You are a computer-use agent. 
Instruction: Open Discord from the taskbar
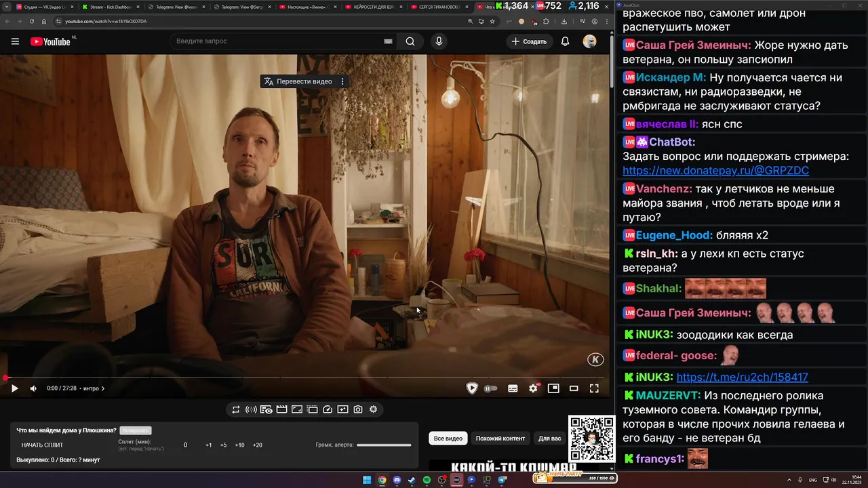point(397,480)
